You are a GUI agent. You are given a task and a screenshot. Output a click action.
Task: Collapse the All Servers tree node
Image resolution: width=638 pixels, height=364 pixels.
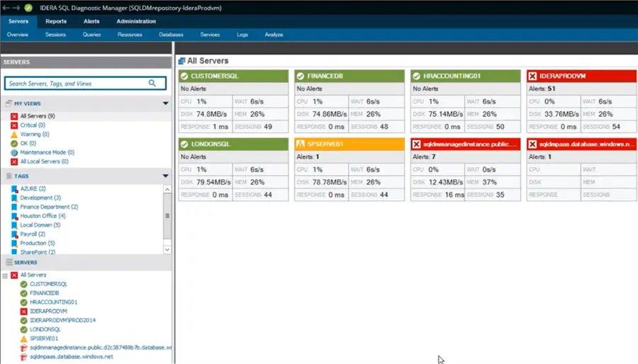[x=5, y=275]
